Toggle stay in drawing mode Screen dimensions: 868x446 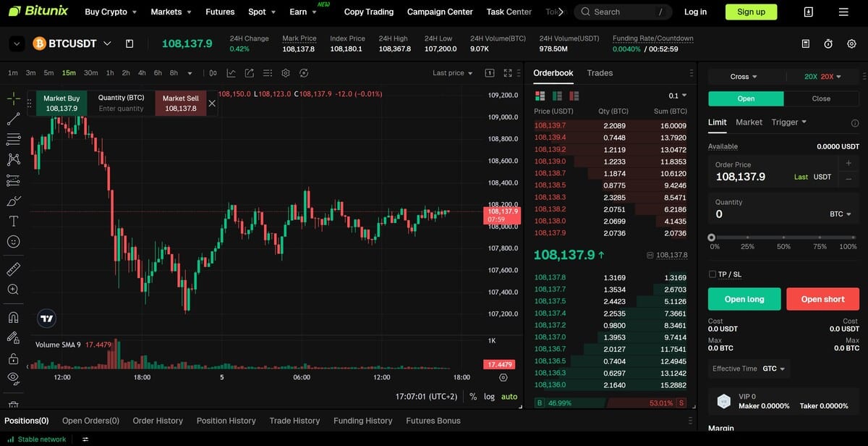[13, 337]
